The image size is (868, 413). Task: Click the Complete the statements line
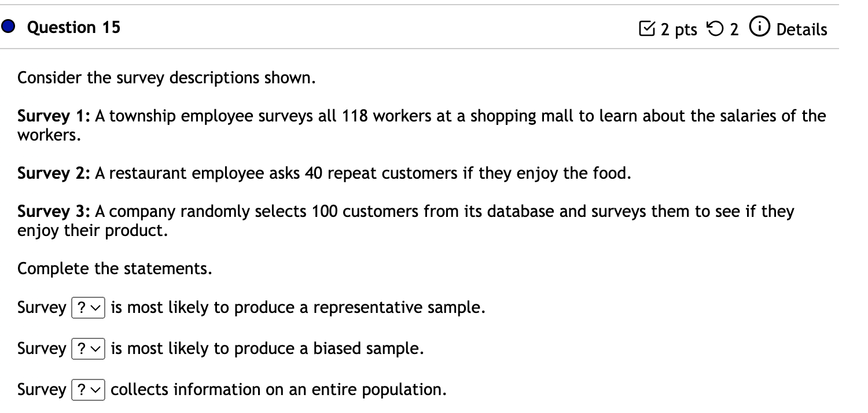click(115, 268)
